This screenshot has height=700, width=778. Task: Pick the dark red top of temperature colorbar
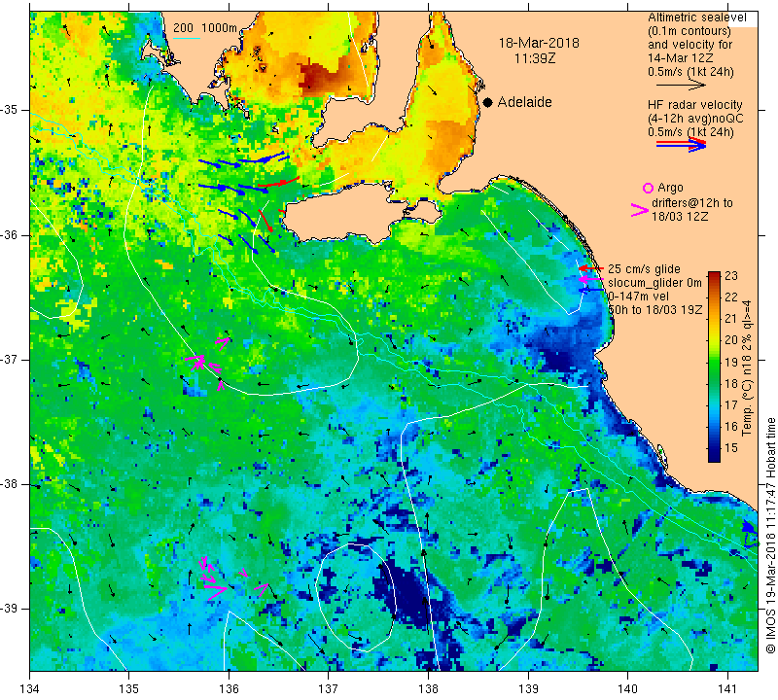click(x=714, y=276)
